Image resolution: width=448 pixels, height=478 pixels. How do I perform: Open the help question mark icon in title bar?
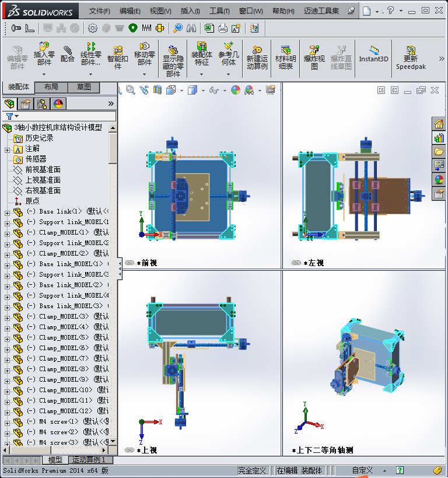pos(390,11)
